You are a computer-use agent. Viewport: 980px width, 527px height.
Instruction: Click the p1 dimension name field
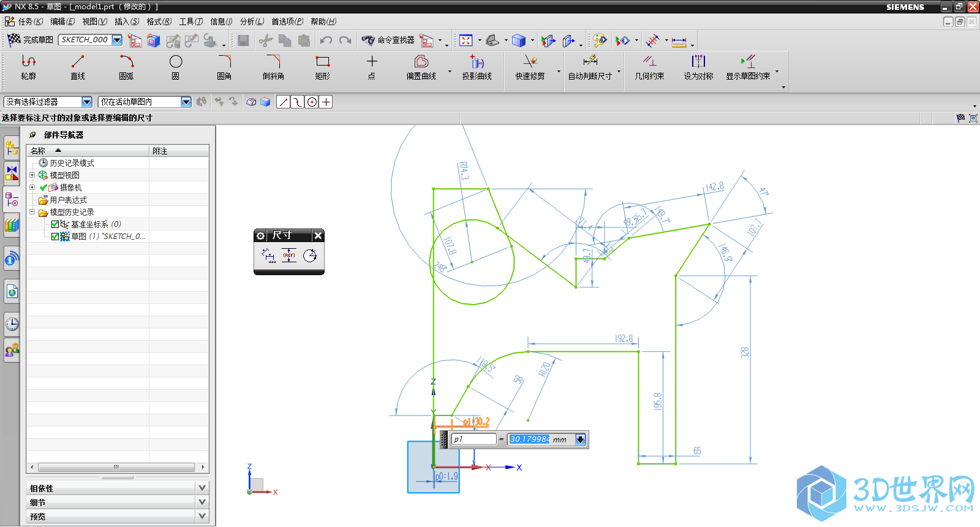[x=473, y=439]
